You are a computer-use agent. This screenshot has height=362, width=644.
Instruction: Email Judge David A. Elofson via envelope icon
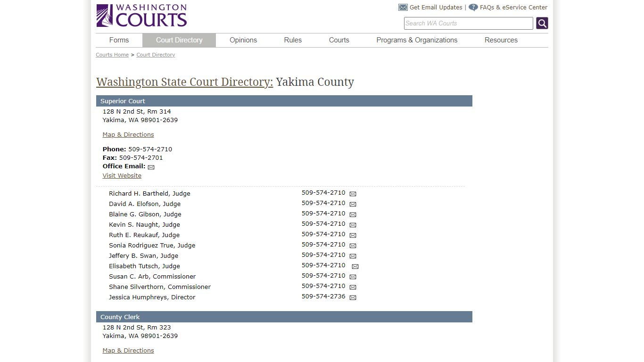pos(353,204)
